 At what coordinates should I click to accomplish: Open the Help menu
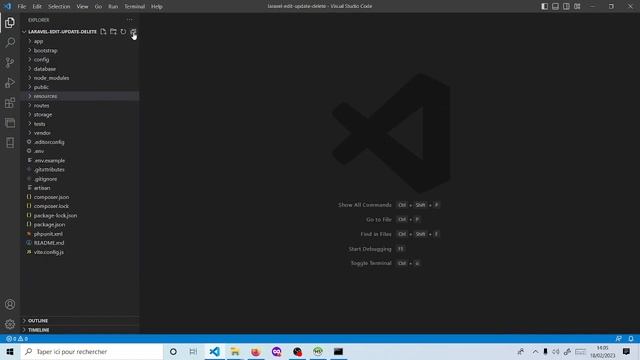coord(157,7)
